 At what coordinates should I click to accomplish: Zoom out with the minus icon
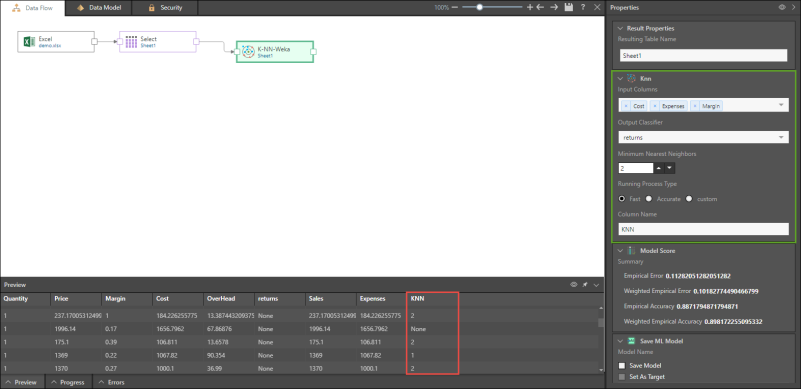tap(455, 8)
